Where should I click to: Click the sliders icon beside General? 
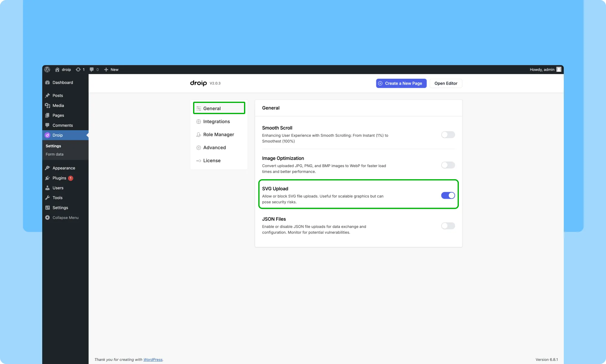tap(199, 109)
